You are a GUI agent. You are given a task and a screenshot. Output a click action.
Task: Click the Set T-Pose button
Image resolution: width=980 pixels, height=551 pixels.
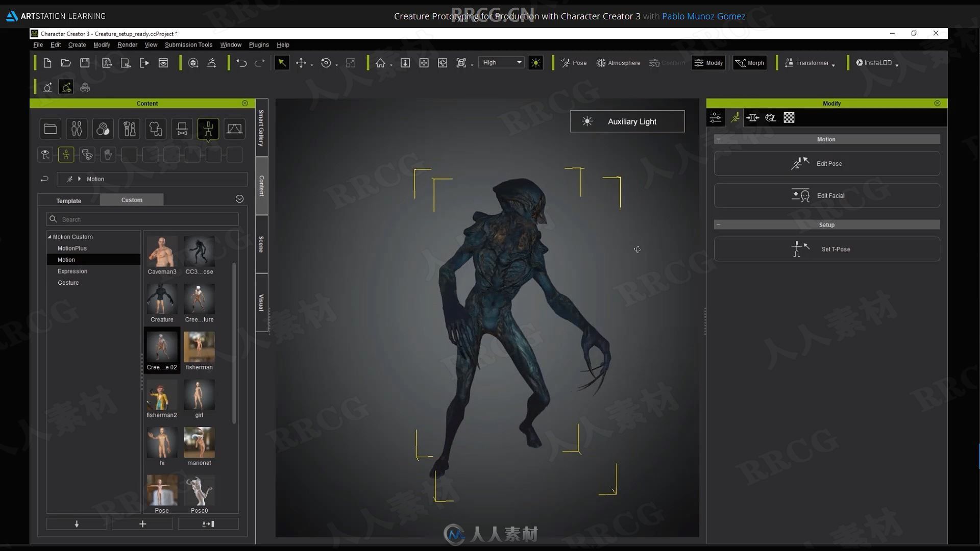click(x=826, y=249)
